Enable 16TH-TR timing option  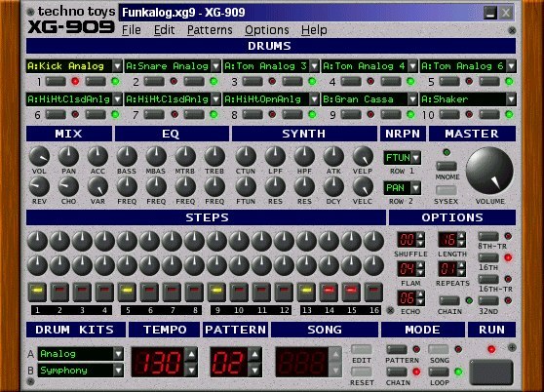[x=488, y=279]
